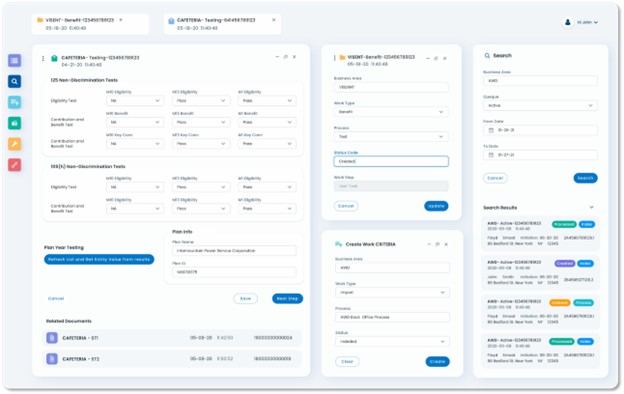This screenshot has width=624, height=394.
Task: Click Cancel in the Search panel
Action: click(495, 178)
